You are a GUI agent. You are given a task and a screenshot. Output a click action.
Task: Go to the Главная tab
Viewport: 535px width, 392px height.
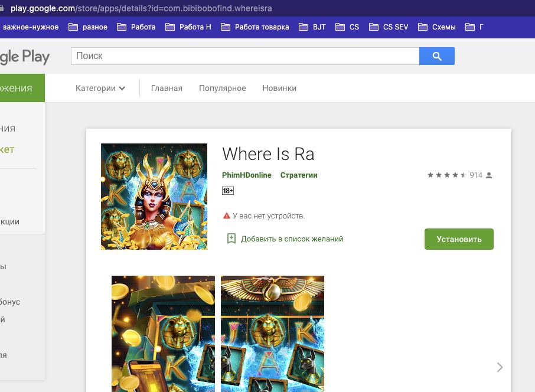167,88
